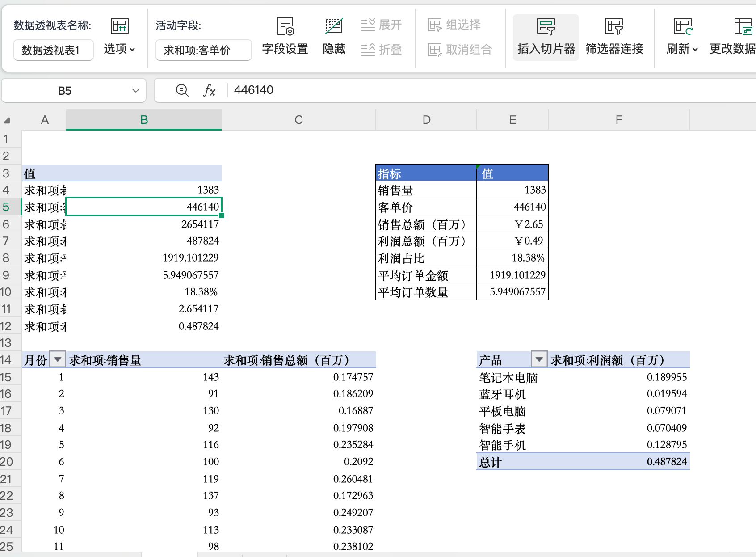Image resolution: width=756 pixels, height=557 pixels.
Task: Open the 月份 filter dropdown
Action: pyautogui.click(x=58, y=359)
